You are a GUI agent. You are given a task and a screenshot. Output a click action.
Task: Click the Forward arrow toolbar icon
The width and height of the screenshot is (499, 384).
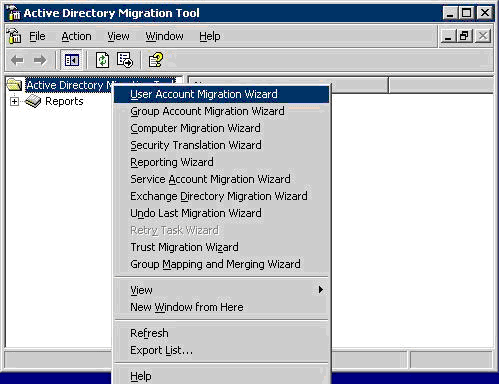(40, 60)
